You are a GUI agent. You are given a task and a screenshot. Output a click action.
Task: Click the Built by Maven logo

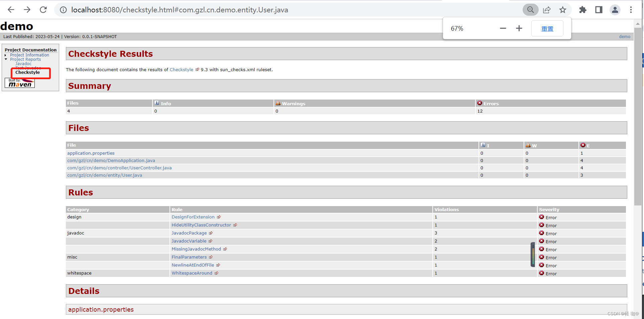(x=20, y=83)
